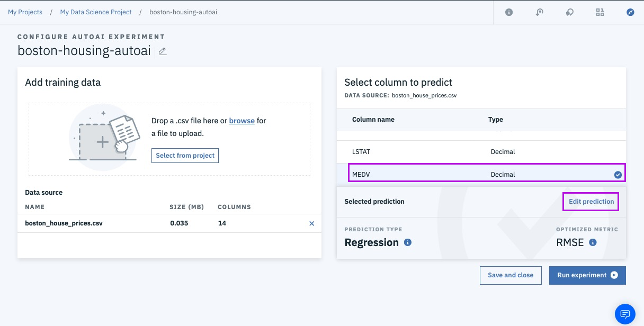
Task: Click the grid view icon in header
Action: coord(600,12)
